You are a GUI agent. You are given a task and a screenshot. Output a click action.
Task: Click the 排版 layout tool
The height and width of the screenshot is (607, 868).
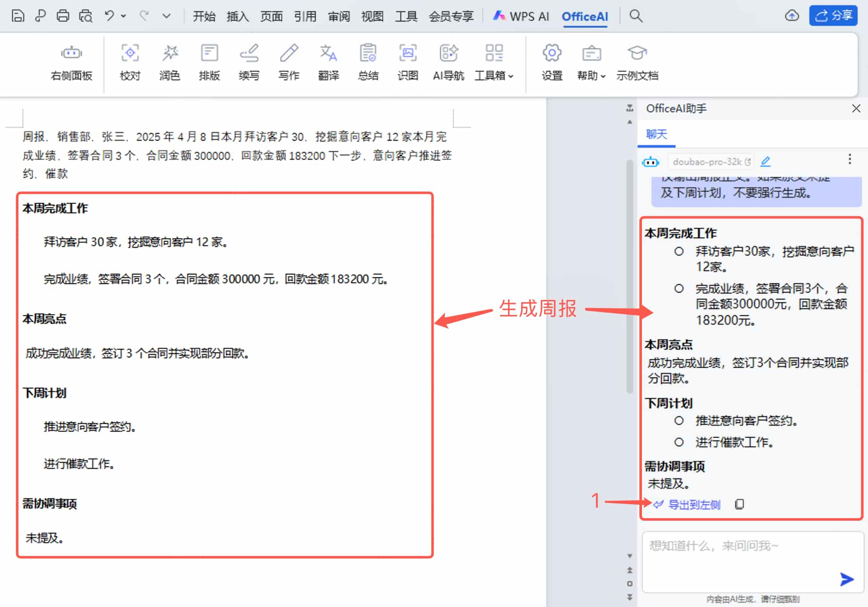coord(209,62)
